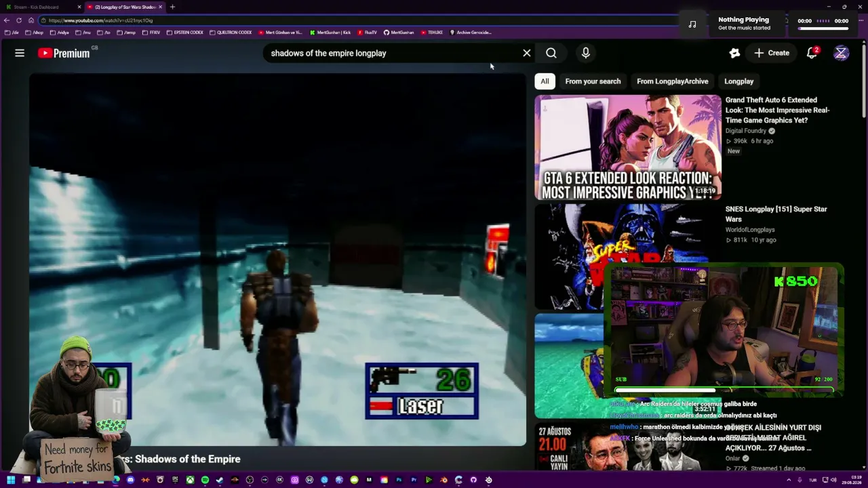This screenshot has height=488, width=868.
Task: Open the EPSTEIN CODEX bookmark folder
Action: pyautogui.click(x=185, y=33)
